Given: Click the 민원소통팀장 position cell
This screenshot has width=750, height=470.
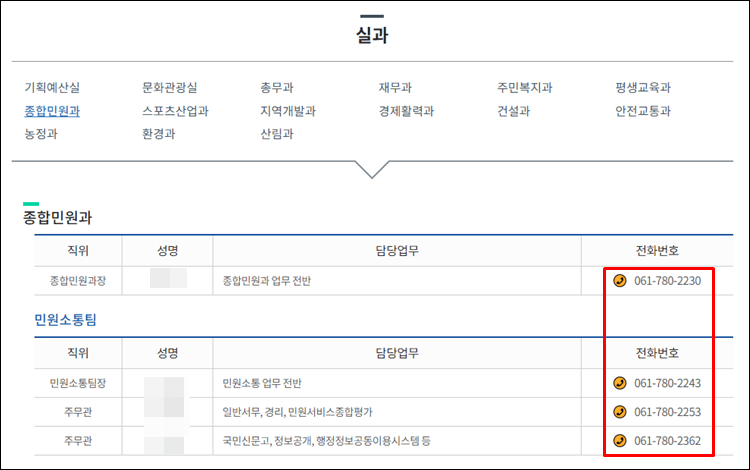Looking at the screenshot, I should tap(78, 383).
